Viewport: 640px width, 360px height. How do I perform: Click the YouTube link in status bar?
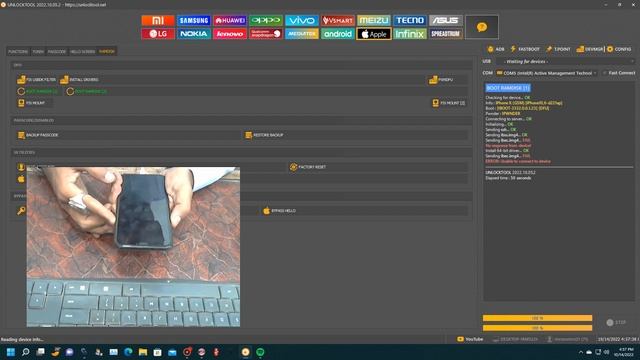pos(470,339)
